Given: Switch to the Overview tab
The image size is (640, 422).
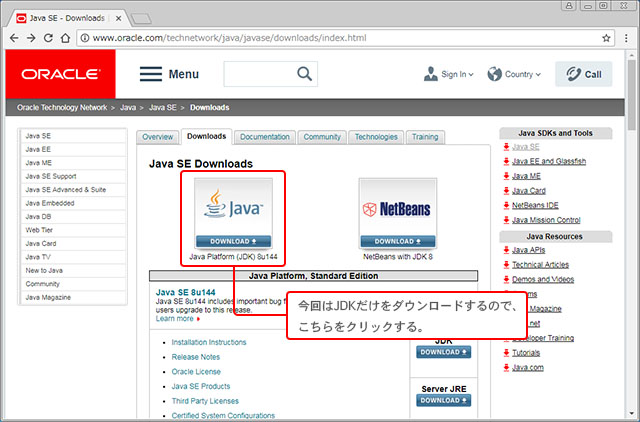Looking at the screenshot, I should 158,137.
